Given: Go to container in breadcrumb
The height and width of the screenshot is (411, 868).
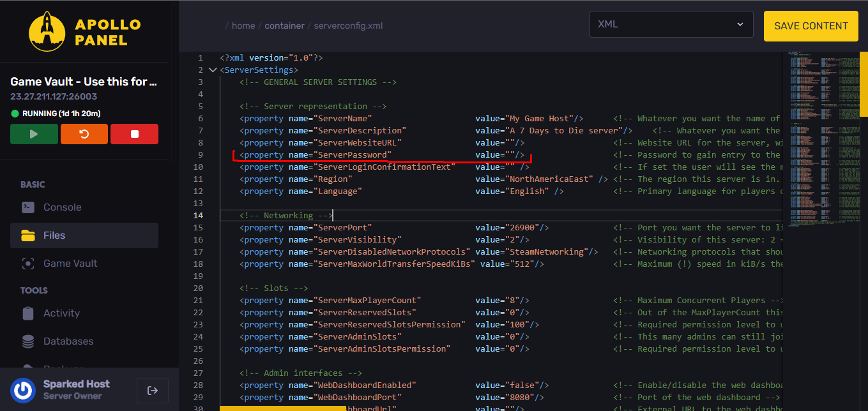Looking at the screenshot, I should 284,26.
